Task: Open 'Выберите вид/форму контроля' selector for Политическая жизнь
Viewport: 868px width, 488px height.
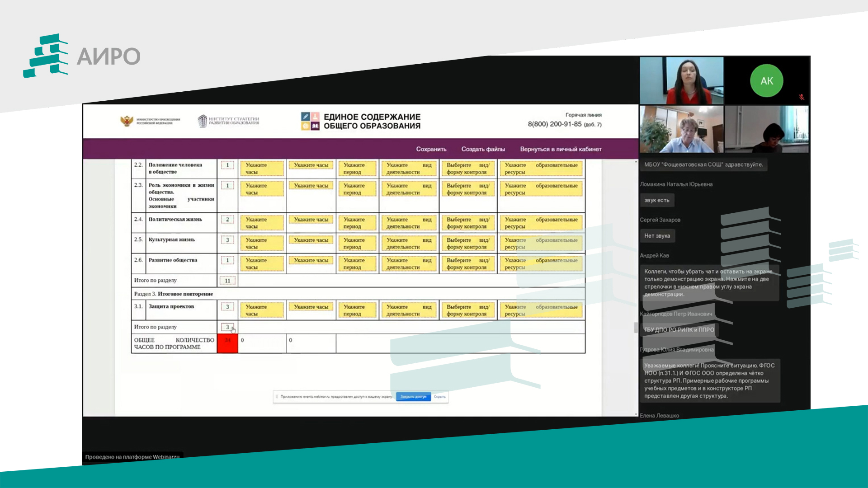Action: [467, 223]
